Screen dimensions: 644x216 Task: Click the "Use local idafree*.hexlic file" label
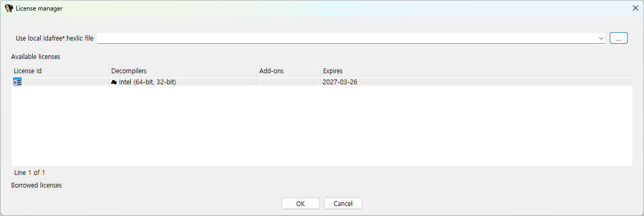pos(55,38)
